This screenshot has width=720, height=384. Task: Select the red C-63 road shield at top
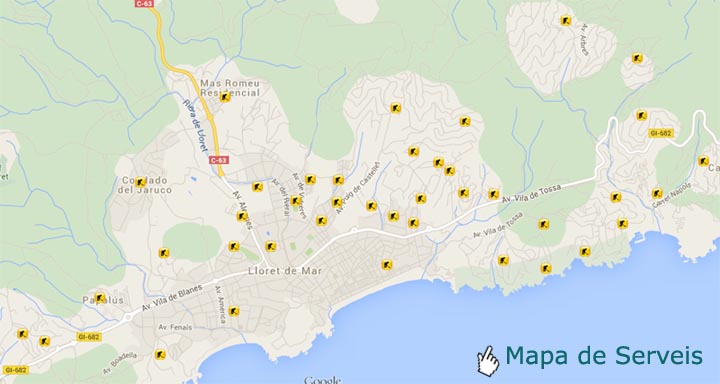145,3
